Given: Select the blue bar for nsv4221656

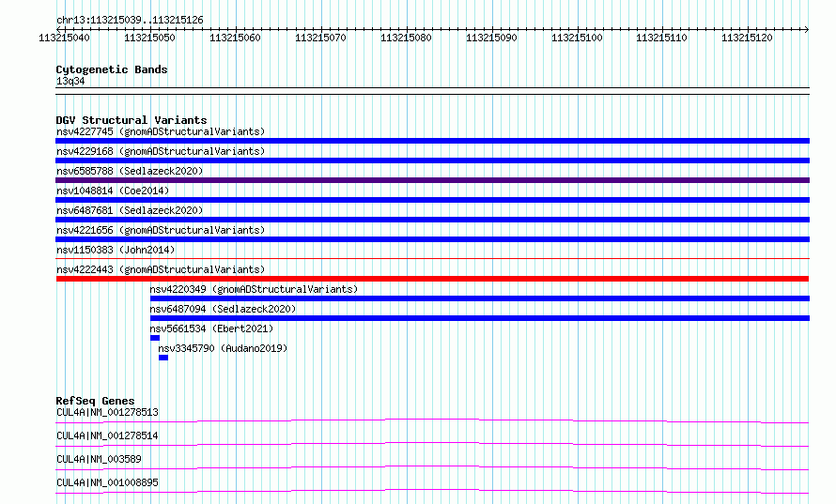Looking at the screenshot, I should (x=432, y=239).
